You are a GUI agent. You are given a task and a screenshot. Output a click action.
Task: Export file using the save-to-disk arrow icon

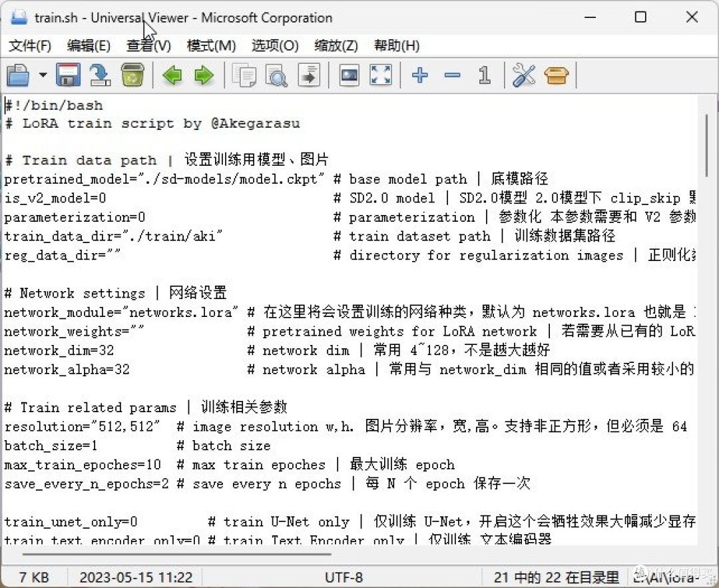click(x=100, y=75)
